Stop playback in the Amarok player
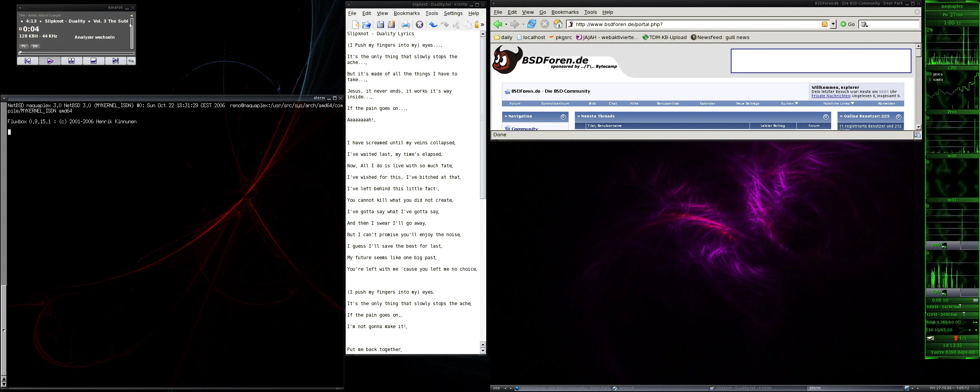Image resolution: width=980 pixels, height=392 pixels. (x=93, y=61)
